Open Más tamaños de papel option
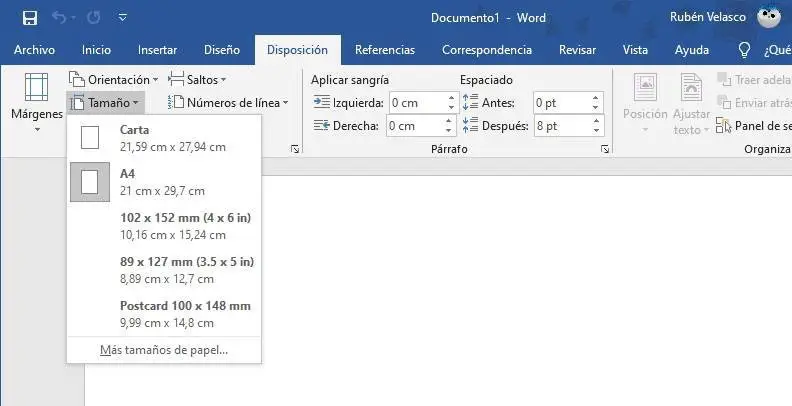792x406 pixels. coord(164,350)
